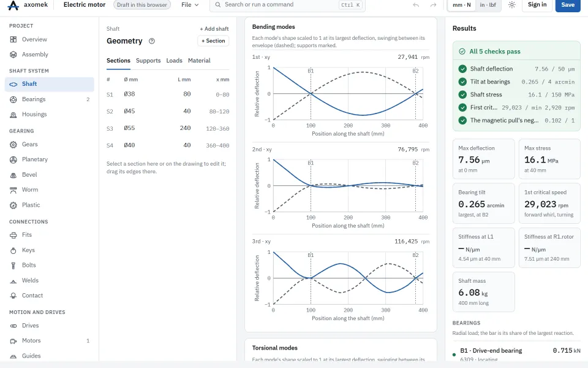The width and height of the screenshot is (588, 368).
Task: Open the Fits connection icon
Action: point(13,235)
